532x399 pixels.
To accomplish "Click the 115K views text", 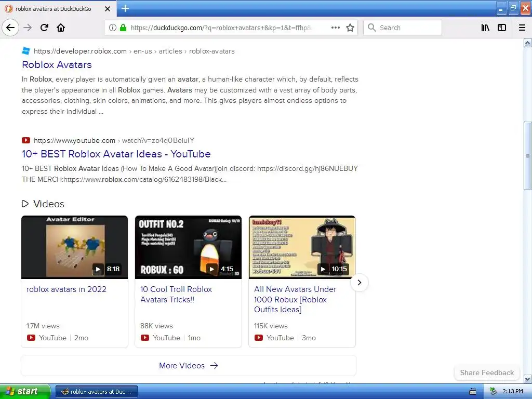I will (271, 326).
